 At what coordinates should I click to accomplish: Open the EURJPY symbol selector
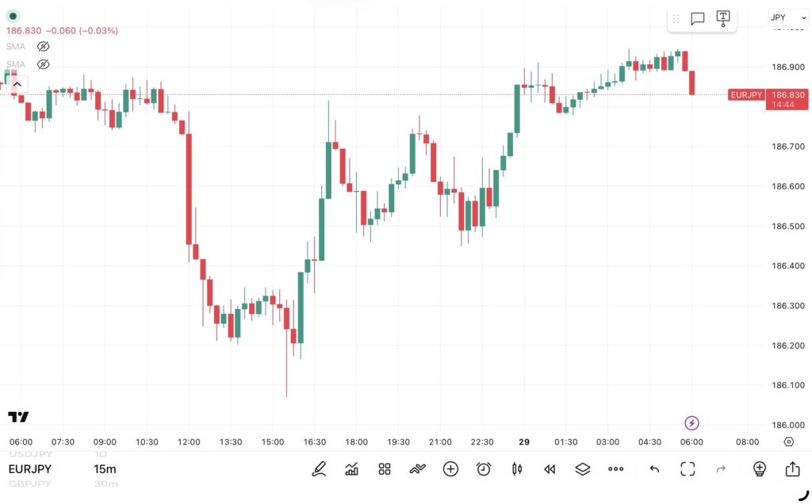click(30, 469)
